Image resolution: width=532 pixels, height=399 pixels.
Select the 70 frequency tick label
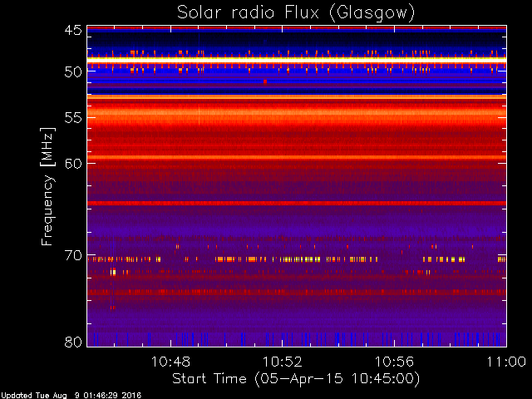click(x=73, y=255)
